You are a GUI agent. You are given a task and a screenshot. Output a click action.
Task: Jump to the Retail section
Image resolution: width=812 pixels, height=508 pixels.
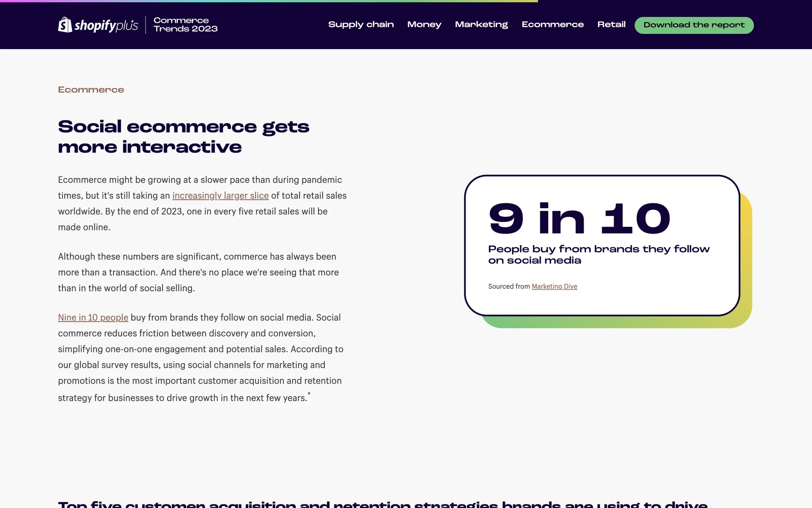(611, 25)
